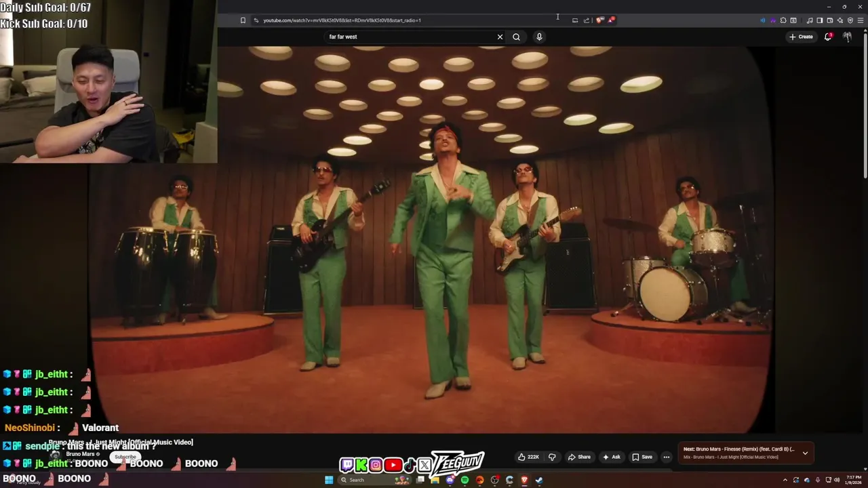Click the Twitch icon in stream overlay
The width and height of the screenshot is (868, 488).
point(347,465)
